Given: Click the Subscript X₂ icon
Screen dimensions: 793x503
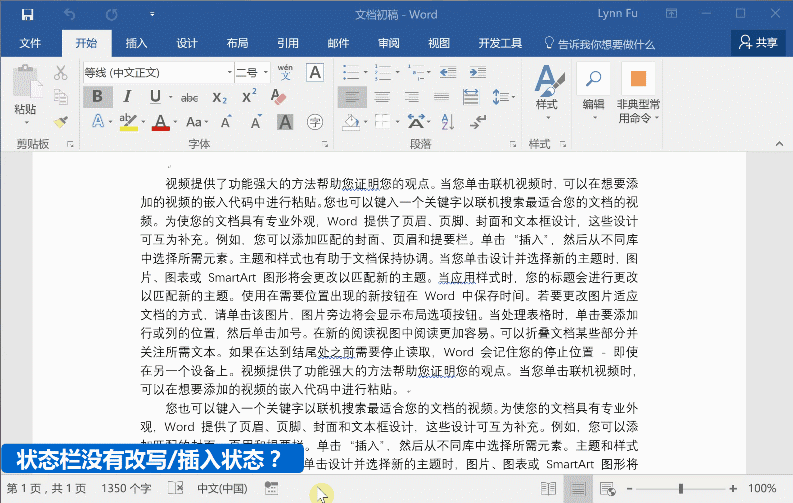Looking at the screenshot, I should coord(220,97).
